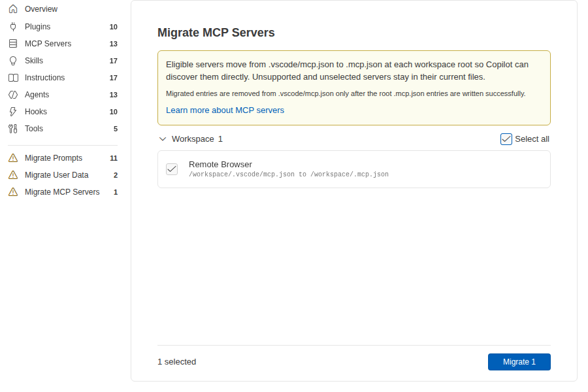Click the Tools wrench icon
Viewport: 588px width, 392px height.
(x=13, y=129)
